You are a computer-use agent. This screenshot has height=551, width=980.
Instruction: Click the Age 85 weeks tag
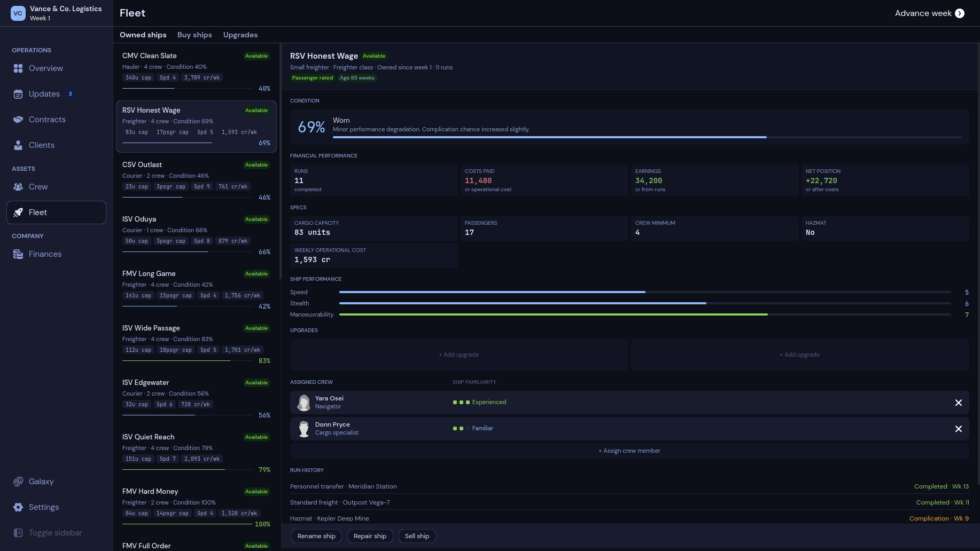(x=357, y=78)
